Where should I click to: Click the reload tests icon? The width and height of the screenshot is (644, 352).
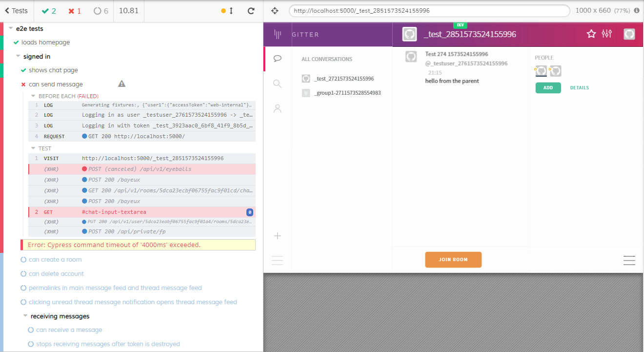(251, 11)
